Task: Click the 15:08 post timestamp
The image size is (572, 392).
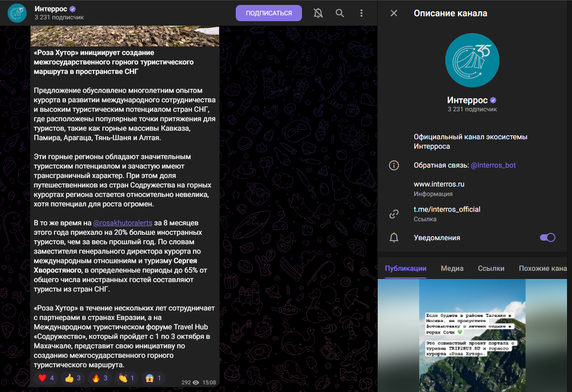Action: pos(209,383)
